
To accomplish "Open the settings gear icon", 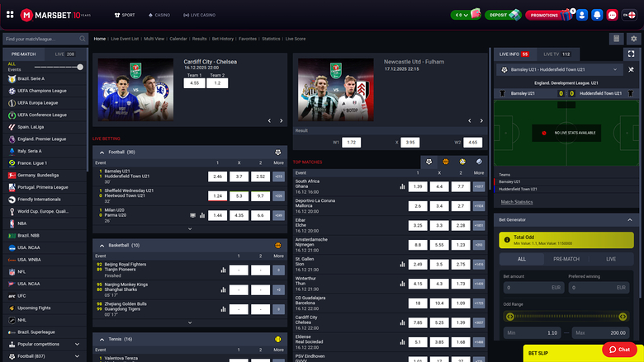I will 632,39.
